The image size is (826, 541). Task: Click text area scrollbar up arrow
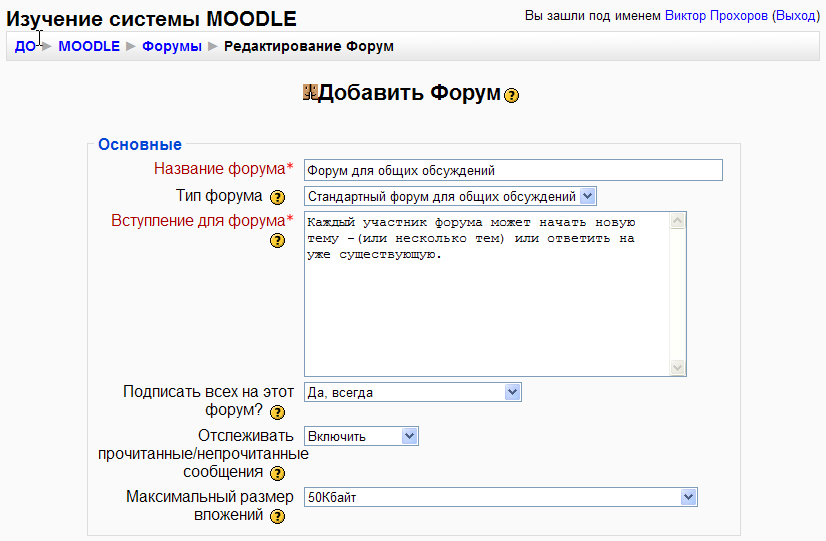677,221
